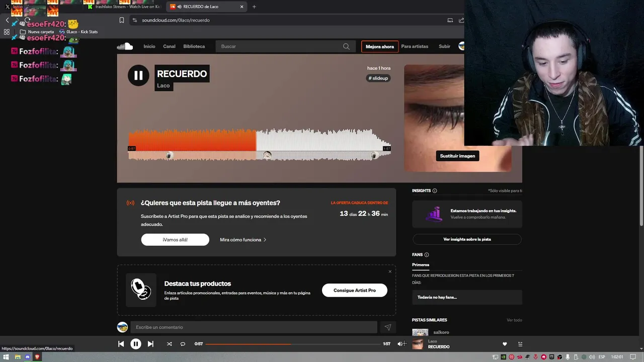Toggle shuffle in the player bar
Screen dimensions: 644x362
[x=169, y=344]
